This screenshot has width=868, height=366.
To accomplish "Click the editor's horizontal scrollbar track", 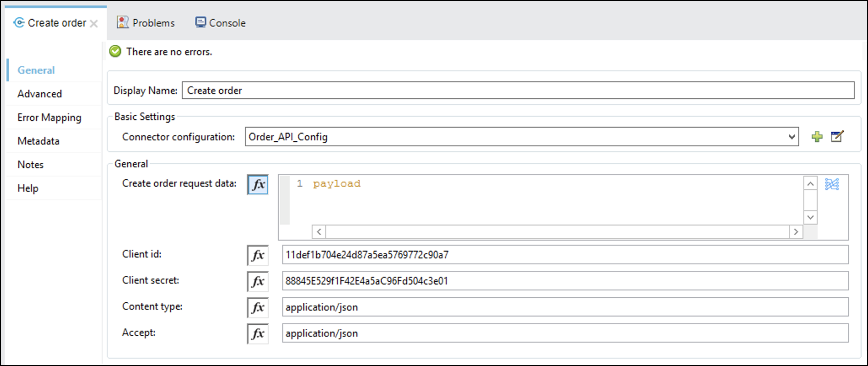I will point(557,231).
